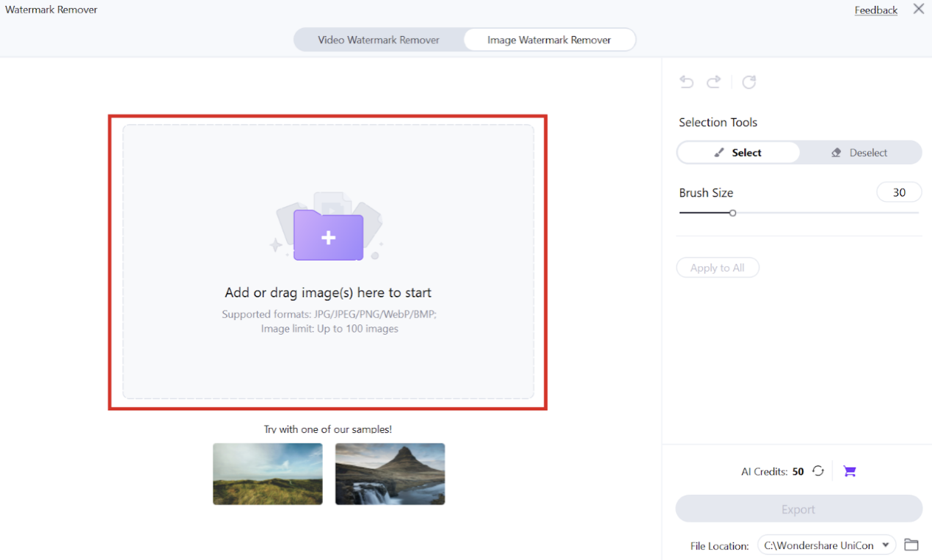Screen dimensions: 932x560
Task: Click the undo arrow icon
Action: click(687, 81)
